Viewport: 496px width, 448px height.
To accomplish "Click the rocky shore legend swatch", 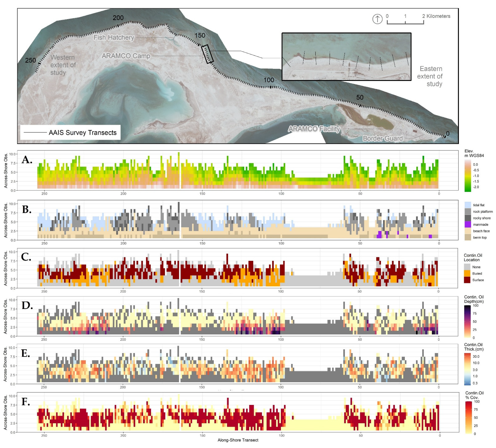I will (468, 218).
